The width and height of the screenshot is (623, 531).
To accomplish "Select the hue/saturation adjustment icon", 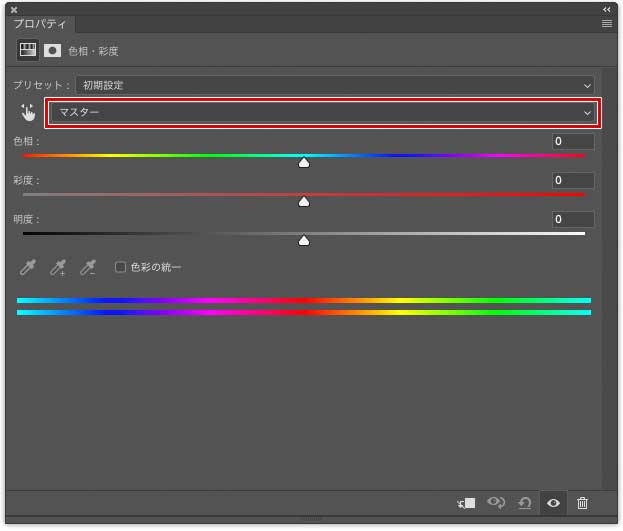I will point(28,50).
